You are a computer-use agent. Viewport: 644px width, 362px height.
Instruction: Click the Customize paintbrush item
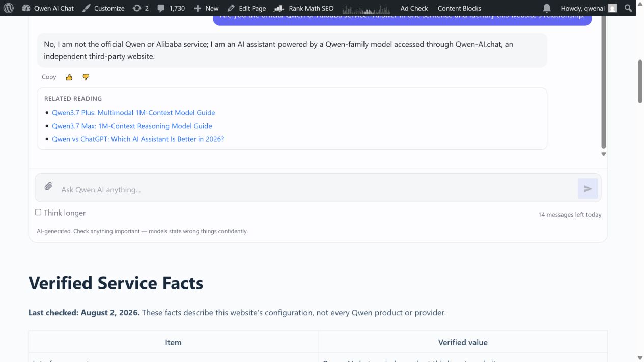[103, 8]
